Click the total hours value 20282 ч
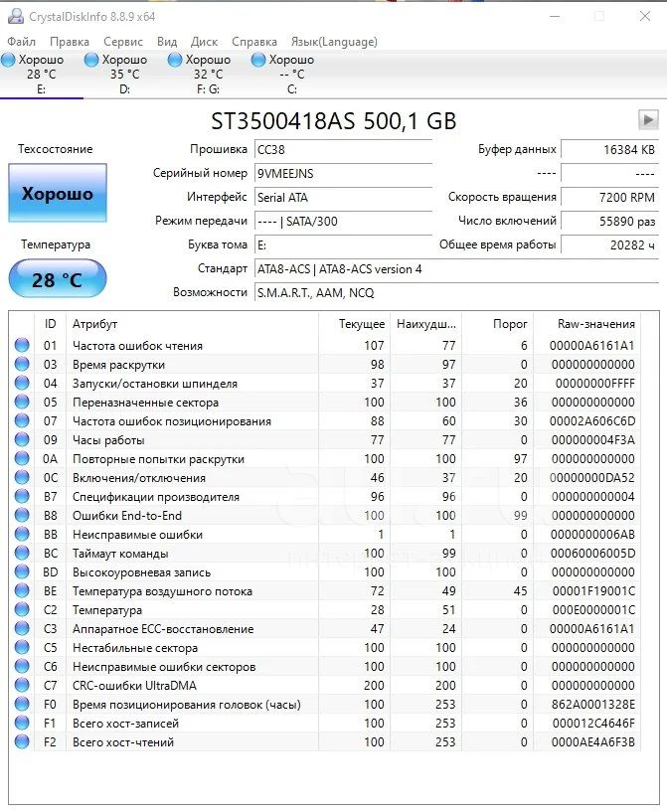 point(610,244)
